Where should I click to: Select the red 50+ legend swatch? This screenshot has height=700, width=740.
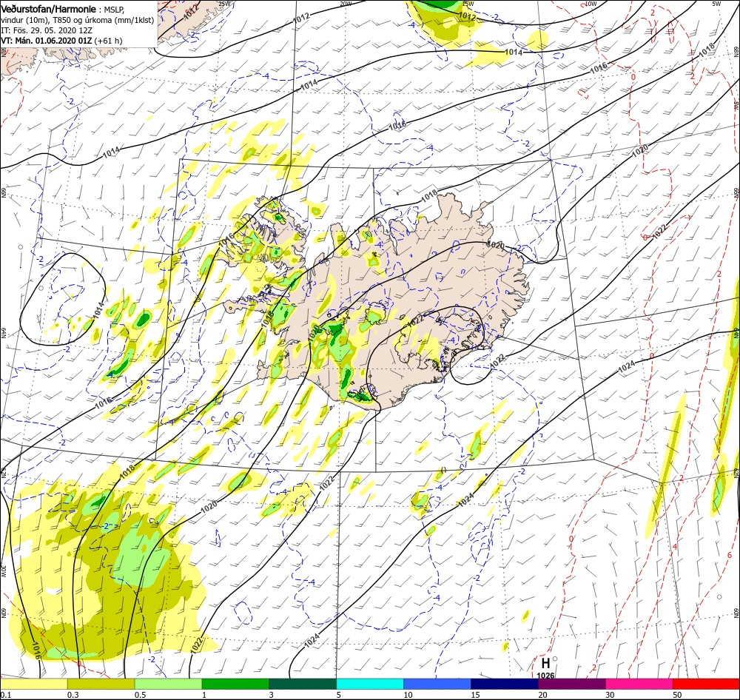(706, 684)
